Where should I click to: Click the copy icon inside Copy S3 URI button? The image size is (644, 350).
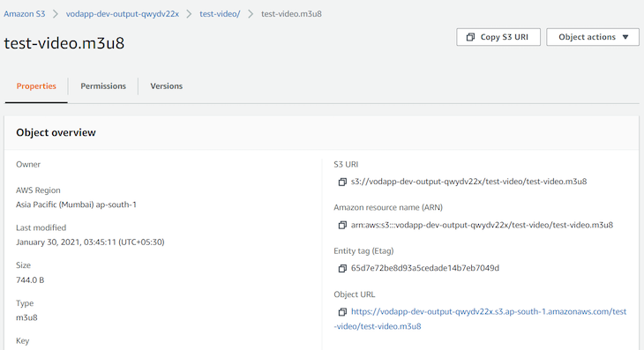471,37
